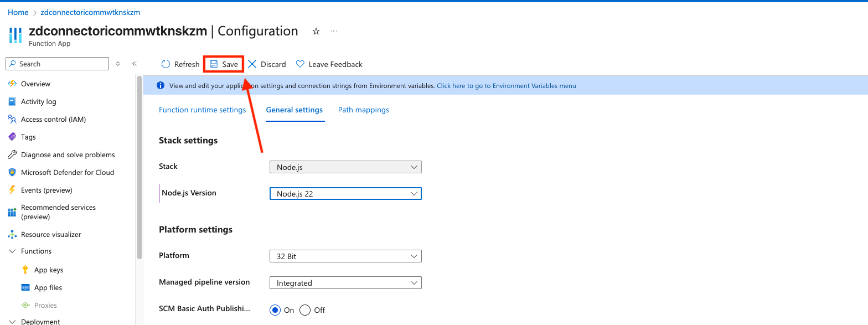Click the Function App subtitle text
Viewport: 868px width, 325px height.
[x=50, y=44]
